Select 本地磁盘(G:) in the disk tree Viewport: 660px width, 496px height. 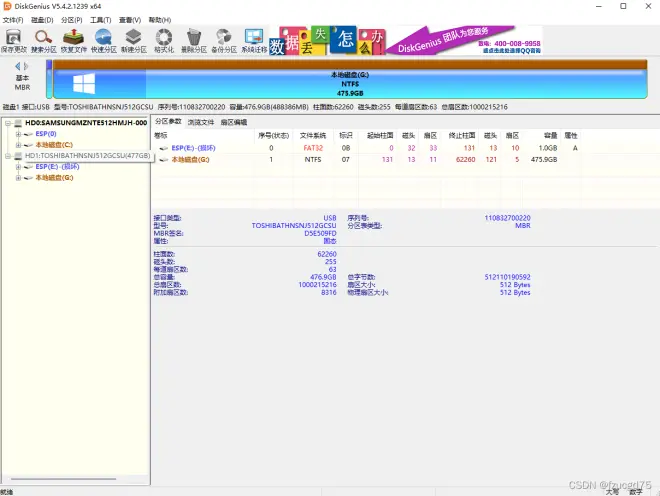(54, 178)
